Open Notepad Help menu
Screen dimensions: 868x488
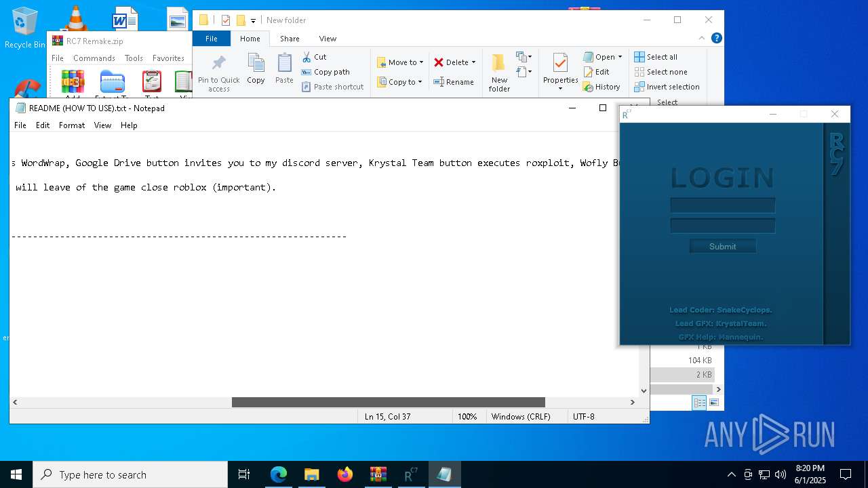(129, 125)
